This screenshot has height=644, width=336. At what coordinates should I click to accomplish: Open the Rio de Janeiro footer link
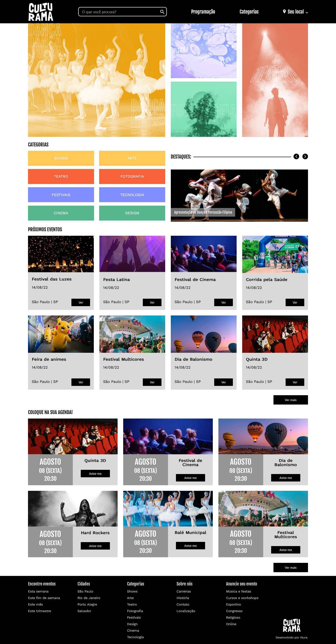[x=89, y=598]
